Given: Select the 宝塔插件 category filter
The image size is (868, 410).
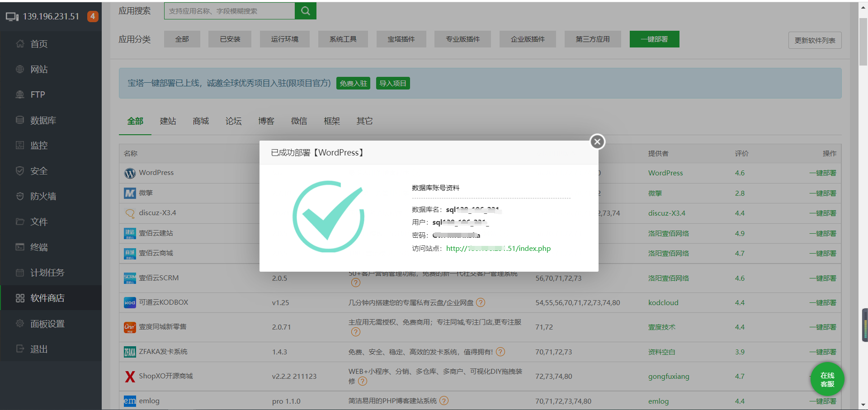Looking at the screenshot, I should click(401, 39).
